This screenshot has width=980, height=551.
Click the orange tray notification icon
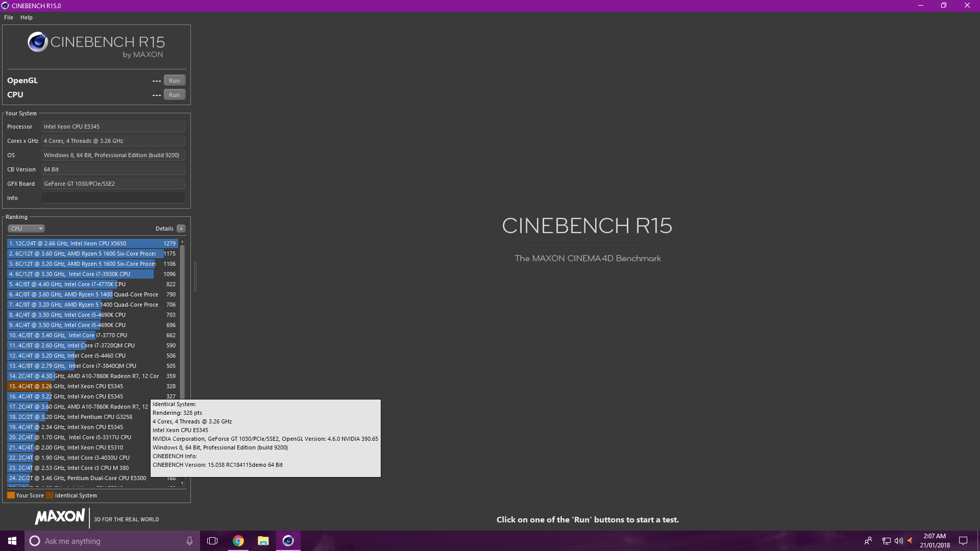click(x=910, y=541)
